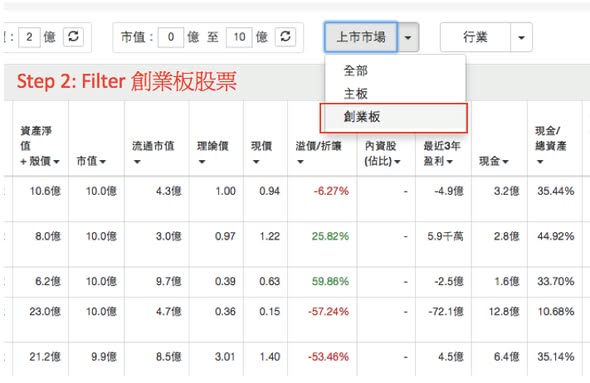Click the 25.82% premium cell

[330, 236]
